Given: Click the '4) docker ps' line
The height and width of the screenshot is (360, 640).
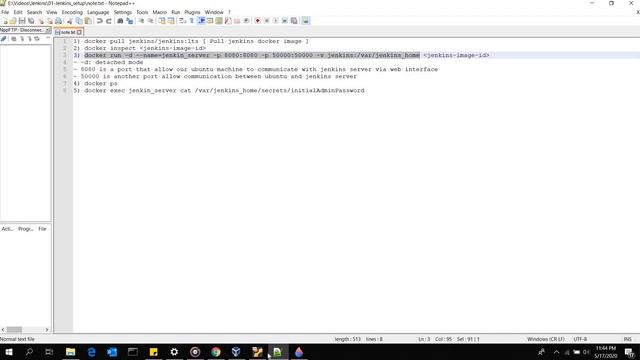Looking at the screenshot, I should (96, 83).
